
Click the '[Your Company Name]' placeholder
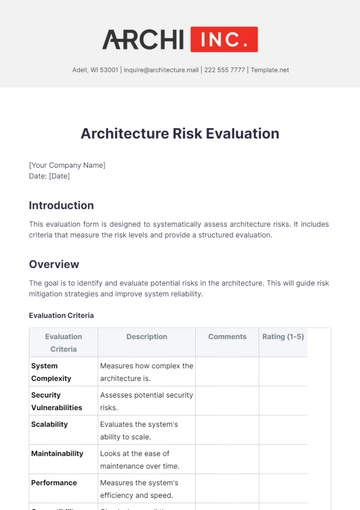pos(67,165)
